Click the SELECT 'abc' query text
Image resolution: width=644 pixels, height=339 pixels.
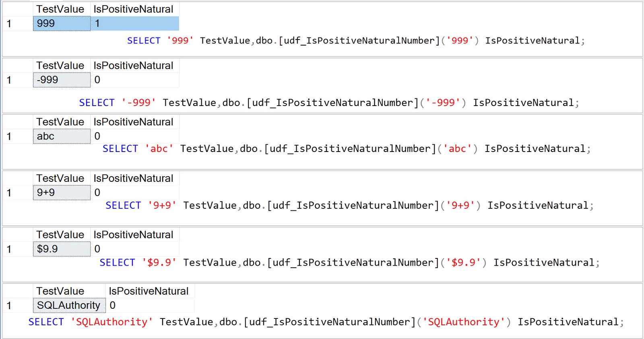[x=347, y=149]
